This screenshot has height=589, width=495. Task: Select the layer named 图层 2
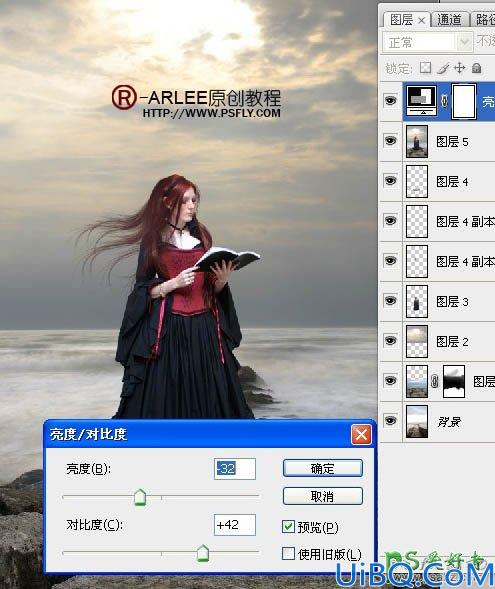coord(452,341)
